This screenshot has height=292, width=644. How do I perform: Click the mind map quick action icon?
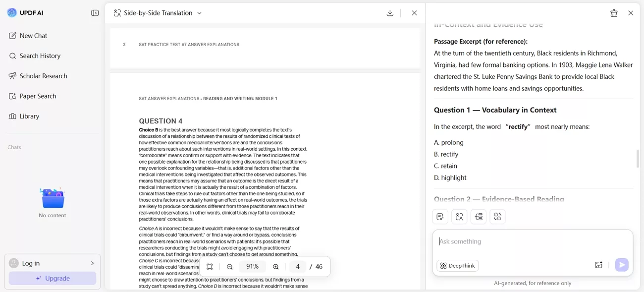pyautogui.click(x=479, y=217)
